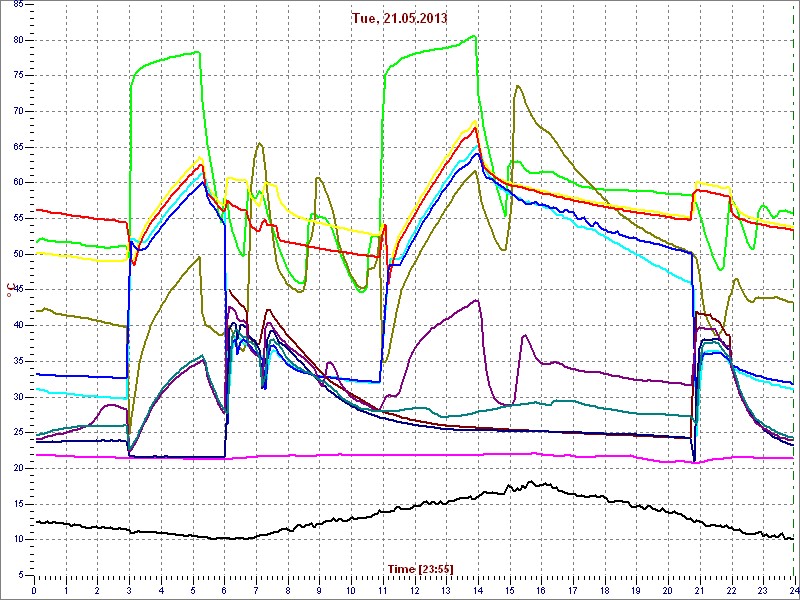This screenshot has height=600, width=800.
Task: Click hour "2" on the time axis
Action: coord(97,590)
